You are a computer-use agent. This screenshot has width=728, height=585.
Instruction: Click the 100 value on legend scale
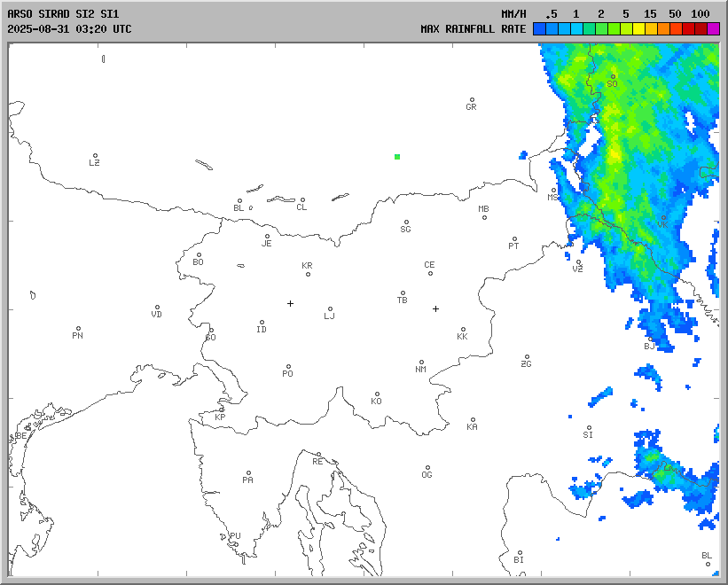pyautogui.click(x=701, y=15)
